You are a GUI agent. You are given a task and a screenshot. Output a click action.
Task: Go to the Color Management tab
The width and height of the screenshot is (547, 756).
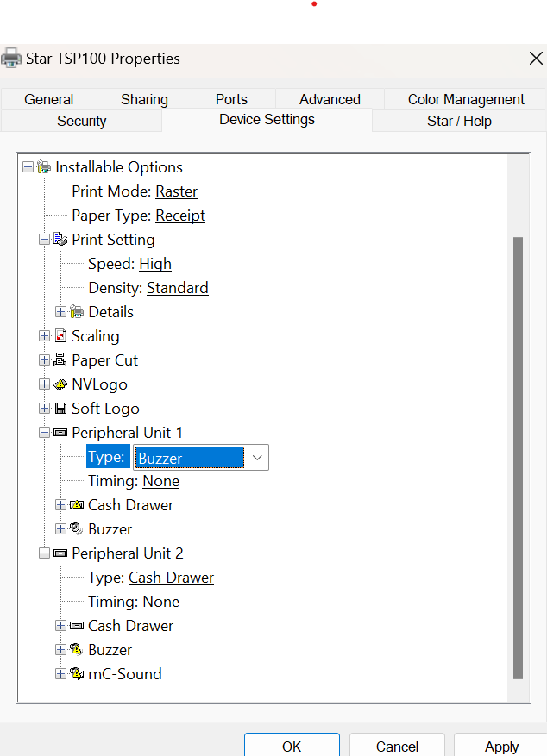466,99
